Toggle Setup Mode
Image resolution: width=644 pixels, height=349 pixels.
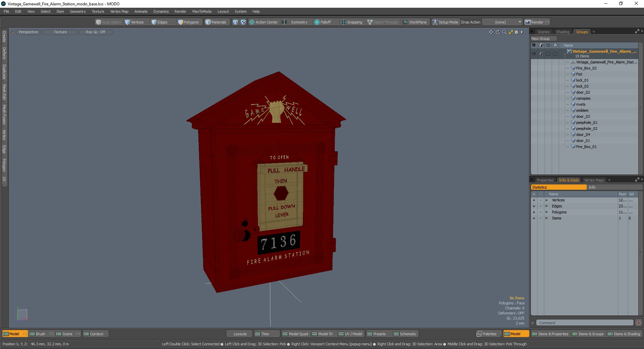click(x=445, y=22)
